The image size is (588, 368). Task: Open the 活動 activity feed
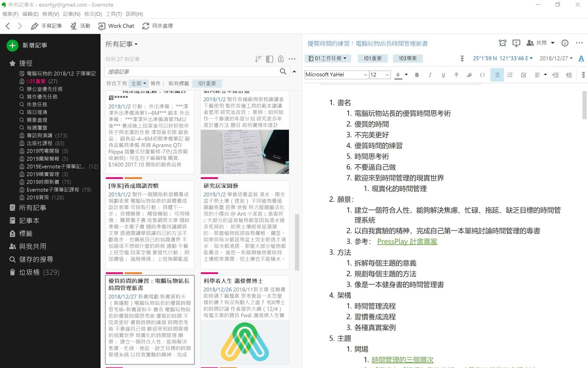click(x=80, y=26)
